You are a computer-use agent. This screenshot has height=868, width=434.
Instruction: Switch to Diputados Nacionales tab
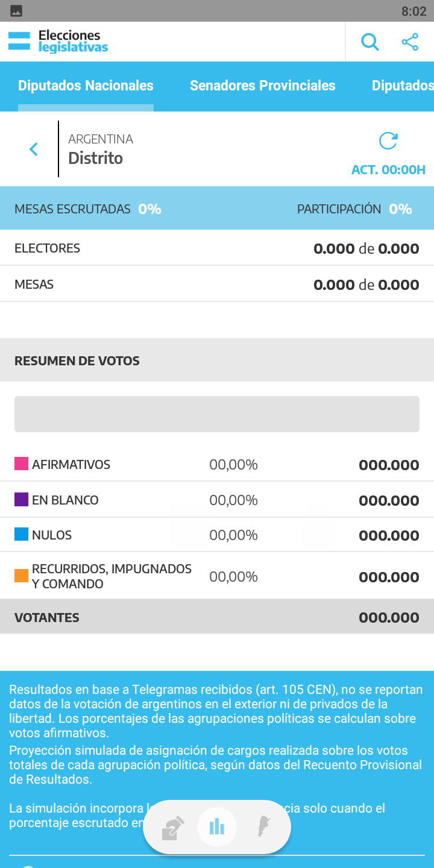(86, 86)
